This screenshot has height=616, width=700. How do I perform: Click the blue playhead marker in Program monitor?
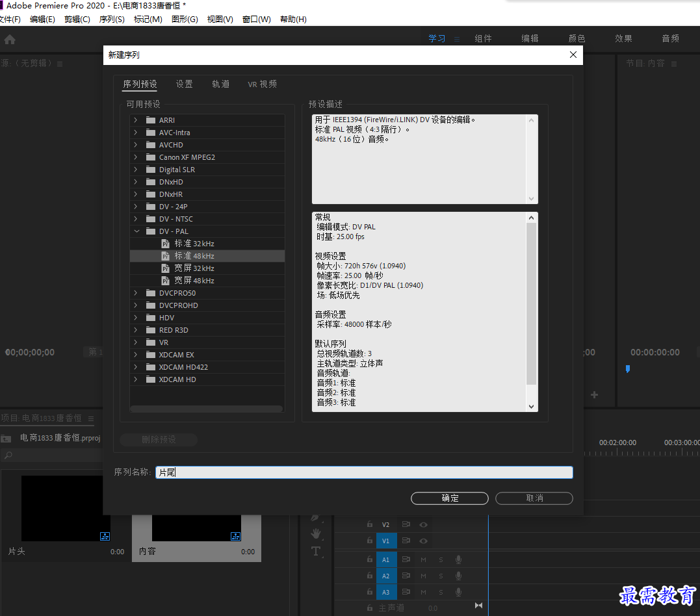tap(628, 368)
